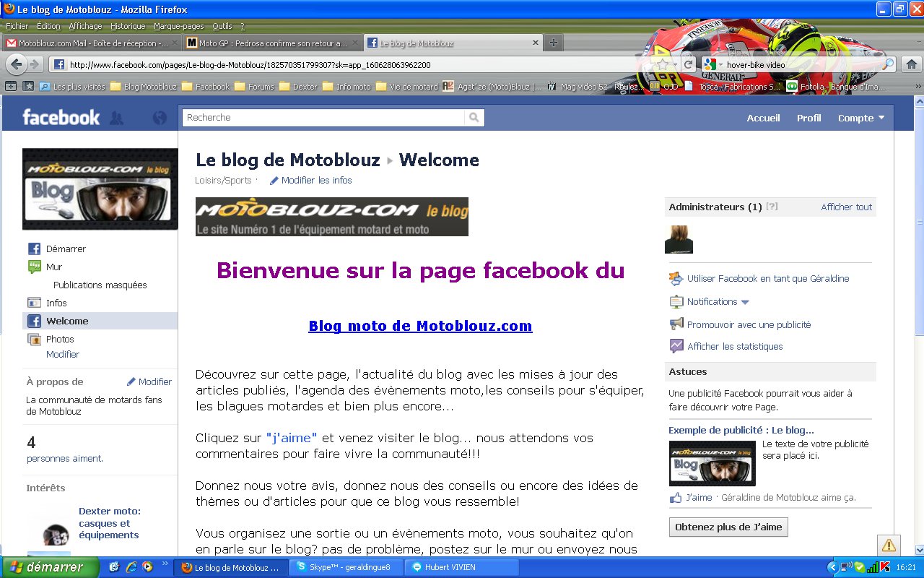
Task: Open the Historique menu
Action: 128,26
